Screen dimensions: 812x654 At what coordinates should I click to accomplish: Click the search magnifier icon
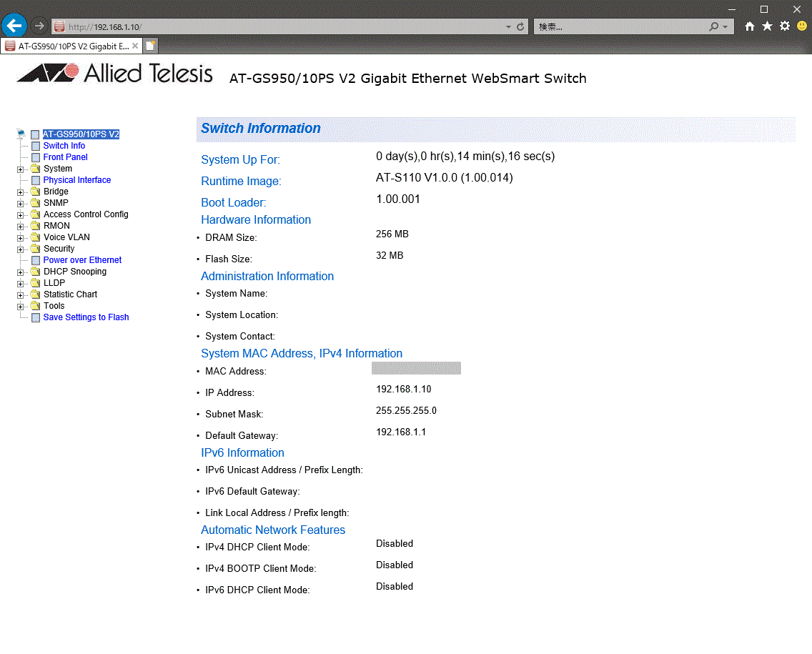713,26
